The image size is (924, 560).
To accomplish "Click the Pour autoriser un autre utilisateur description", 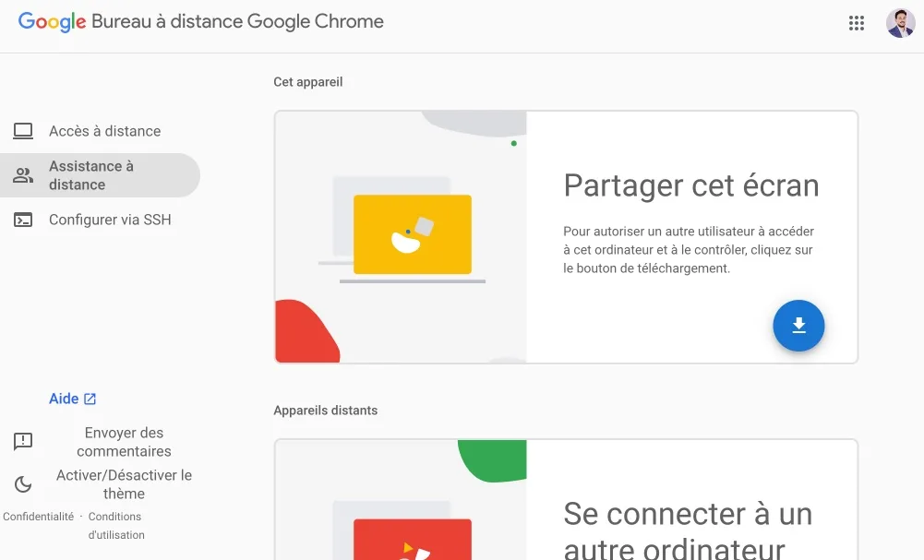I will 689,250.
